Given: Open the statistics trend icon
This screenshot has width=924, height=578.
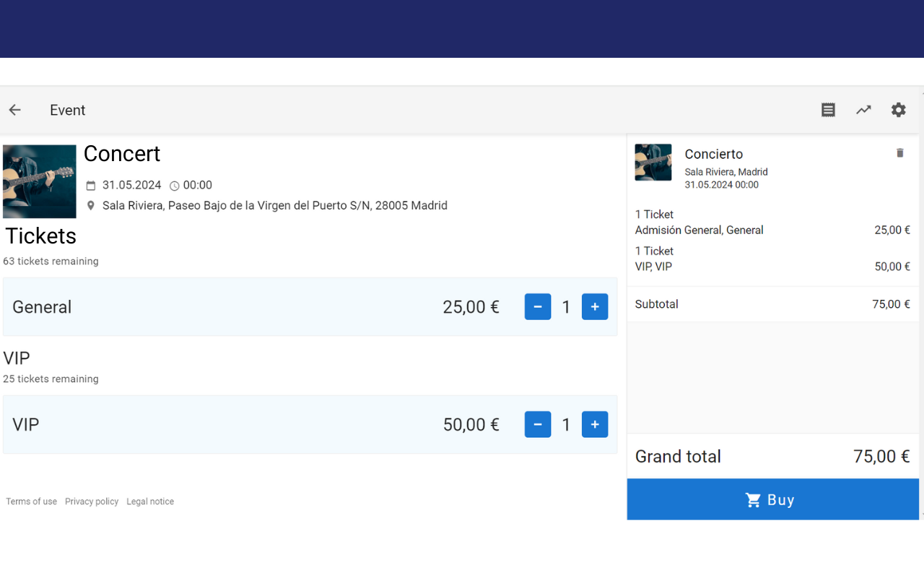Looking at the screenshot, I should pyautogui.click(x=863, y=110).
